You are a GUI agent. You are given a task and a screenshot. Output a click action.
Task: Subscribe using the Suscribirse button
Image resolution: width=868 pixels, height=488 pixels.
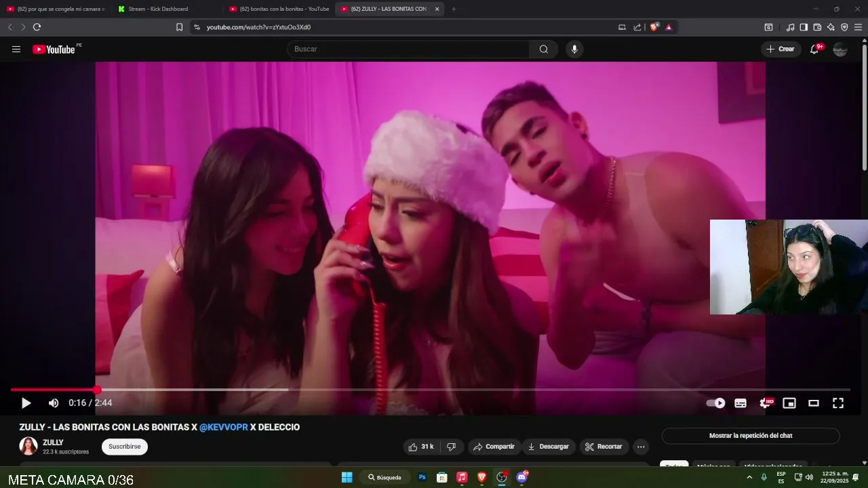tap(125, 447)
